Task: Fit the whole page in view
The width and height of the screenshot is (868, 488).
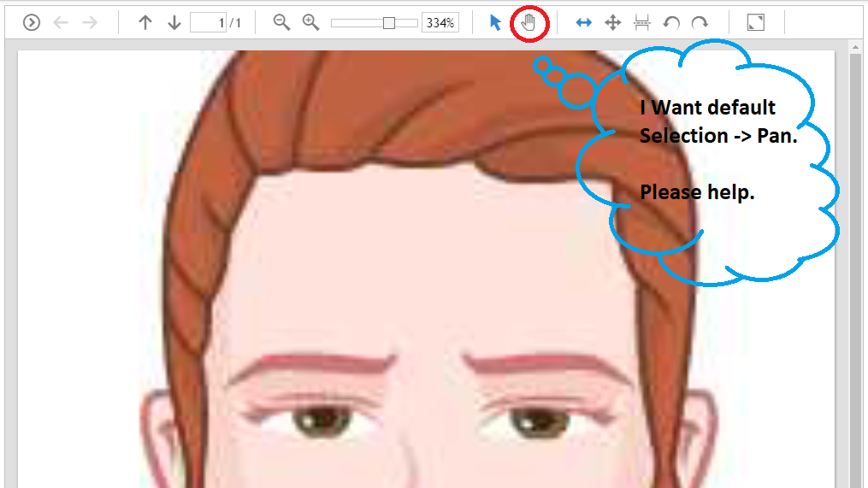Action: tap(613, 23)
